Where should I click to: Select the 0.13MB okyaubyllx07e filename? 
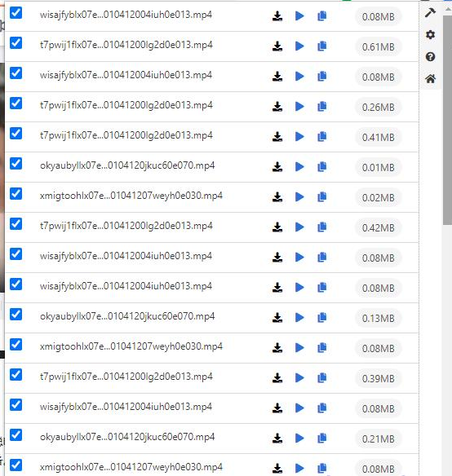127,316
